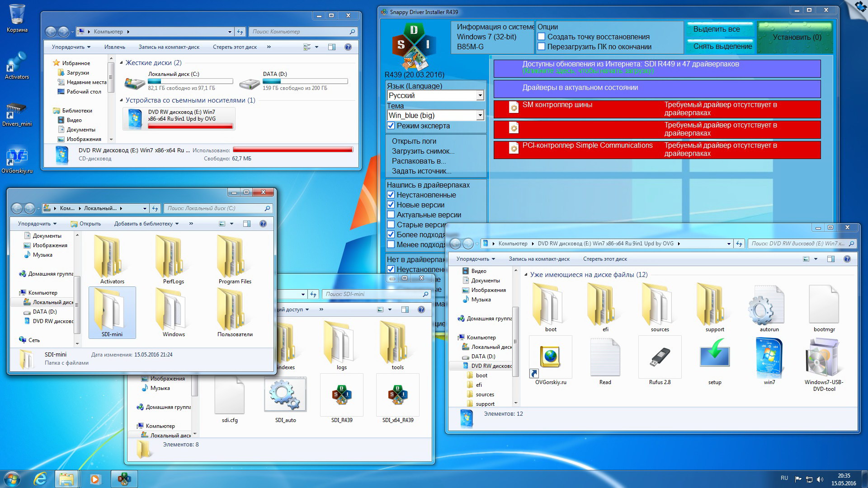The width and height of the screenshot is (868, 488).
Task: Open the Drivers_mini desktop shortcut
Action: (x=17, y=113)
